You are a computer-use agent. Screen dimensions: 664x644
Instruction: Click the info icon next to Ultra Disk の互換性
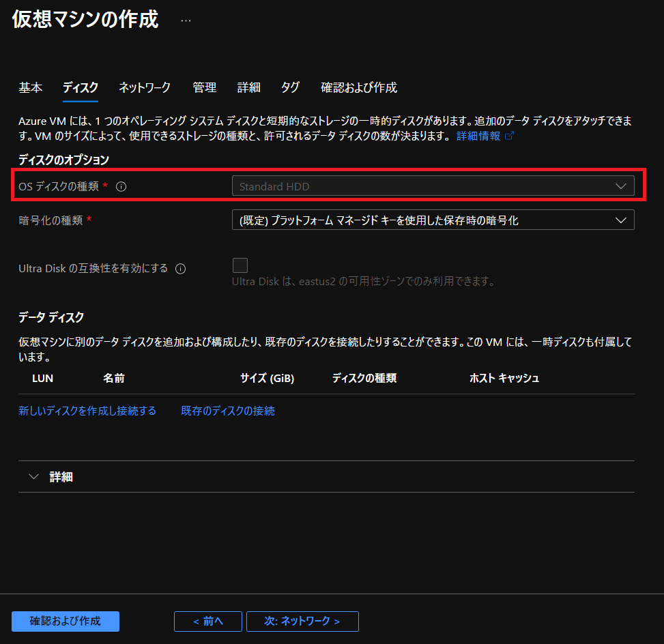[x=180, y=269]
